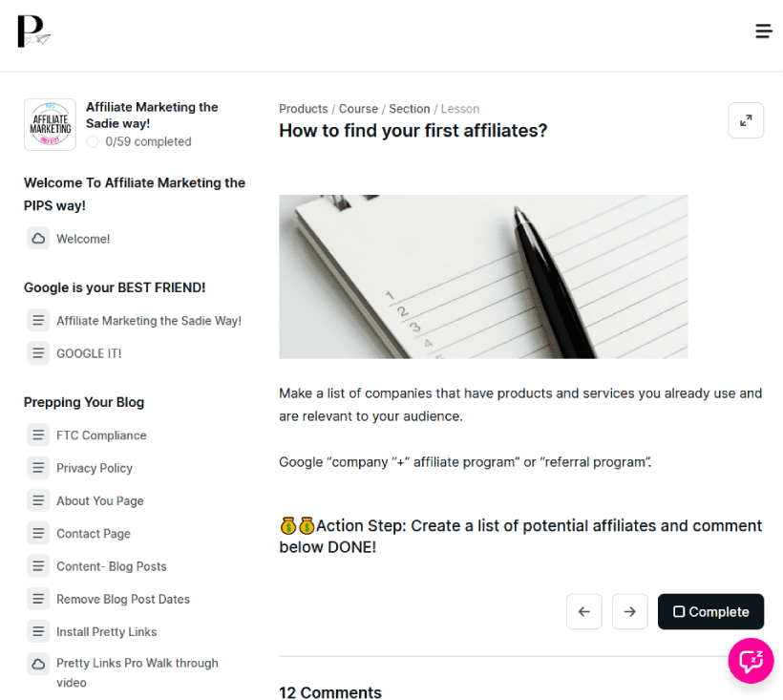Open the pink chat support bubble
The width and height of the screenshot is (783, 700).
click(x=751, y=661)
